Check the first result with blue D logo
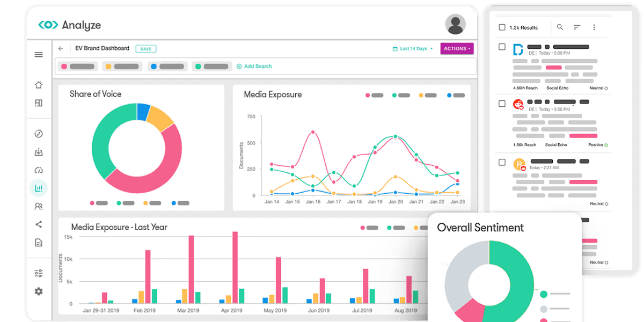644x322 pixels. coord(502,47)
